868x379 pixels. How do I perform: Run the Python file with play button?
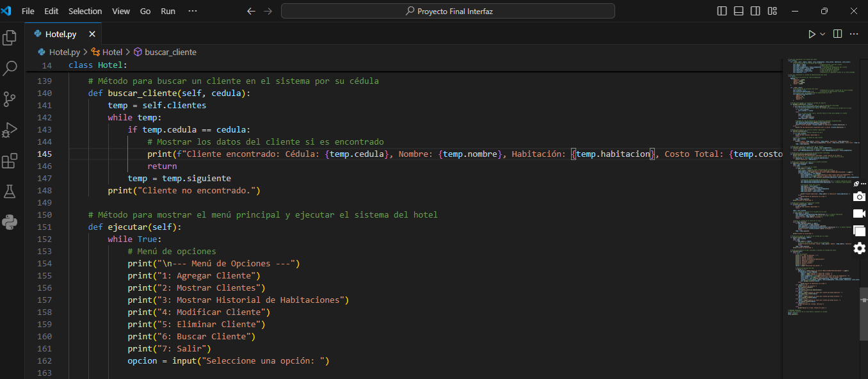pyautogui.click(x=812, y=34)
